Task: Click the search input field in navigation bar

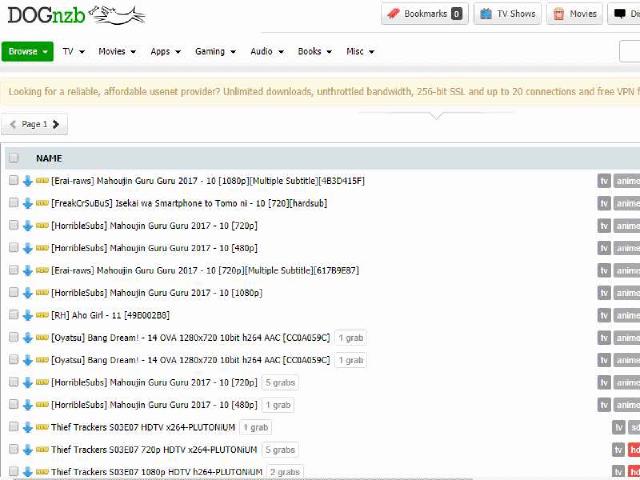Action: coord(630,51)
